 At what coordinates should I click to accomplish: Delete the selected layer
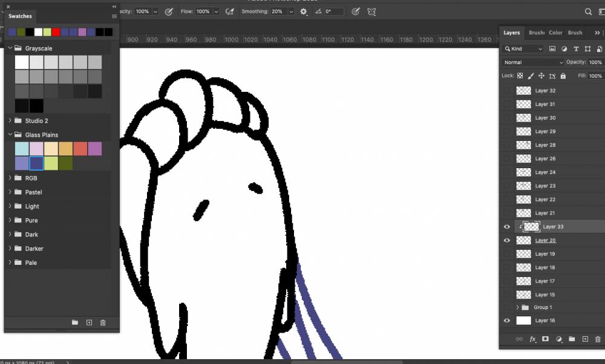598,339
